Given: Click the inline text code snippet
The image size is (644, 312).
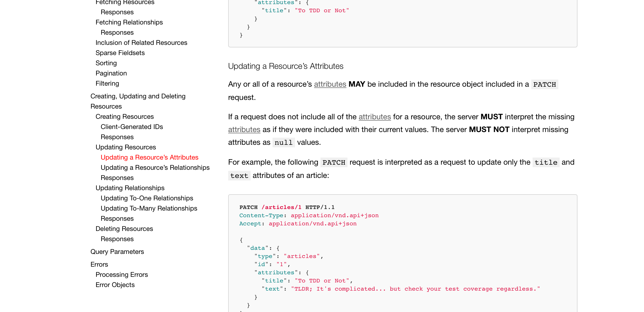Looking at the screenshot, I should pyautogui.click(x=239, y=176).
